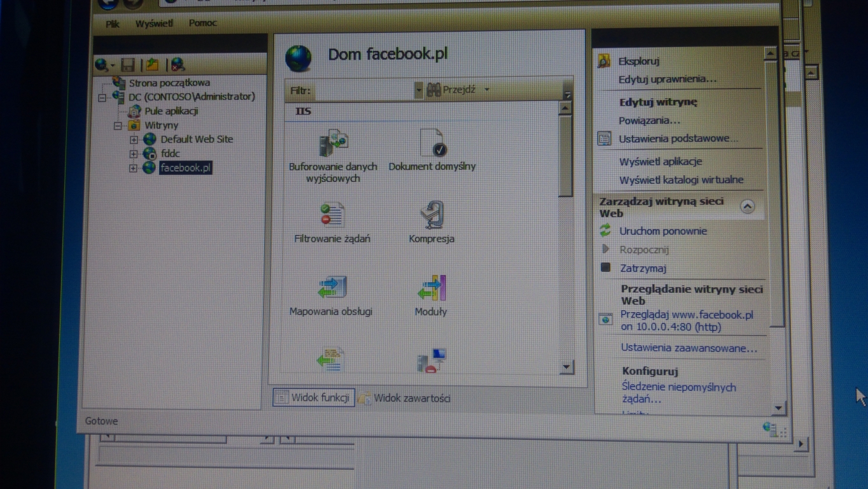Switch to Widok funkcji tab
The width and height of the screenshot is (868, 489).
pyautogui.click(x=314, y=397)
